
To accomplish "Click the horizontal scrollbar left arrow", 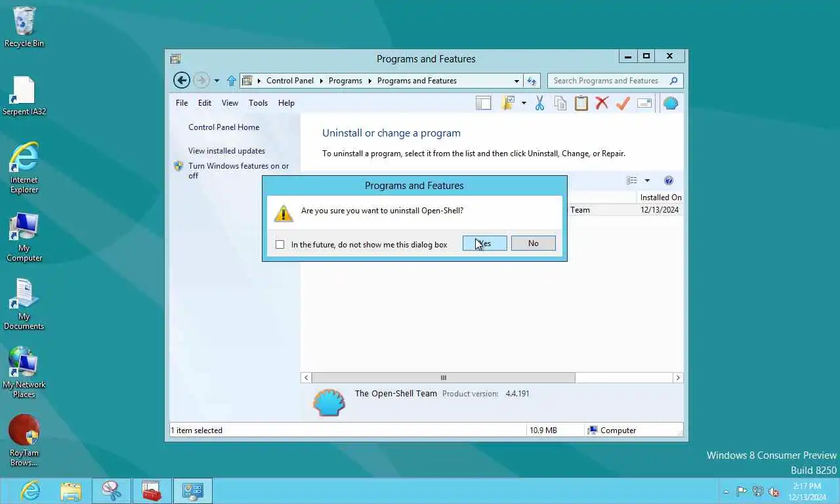I will click(306, 377).
